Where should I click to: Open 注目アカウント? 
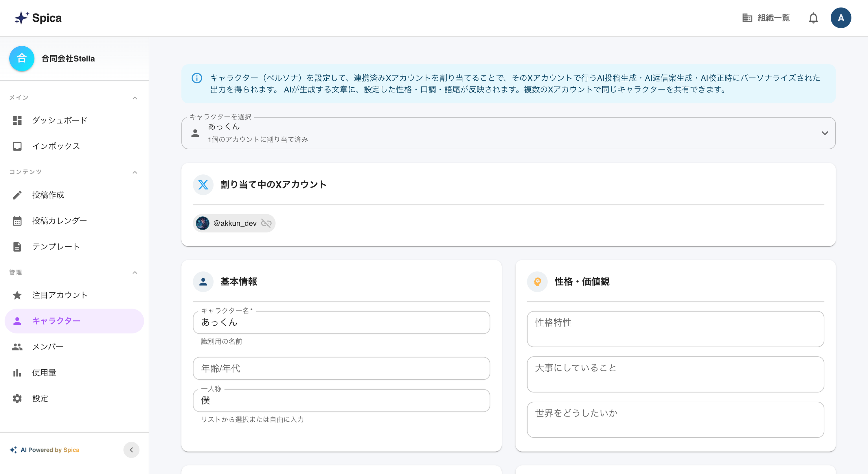tap(74, 295)
